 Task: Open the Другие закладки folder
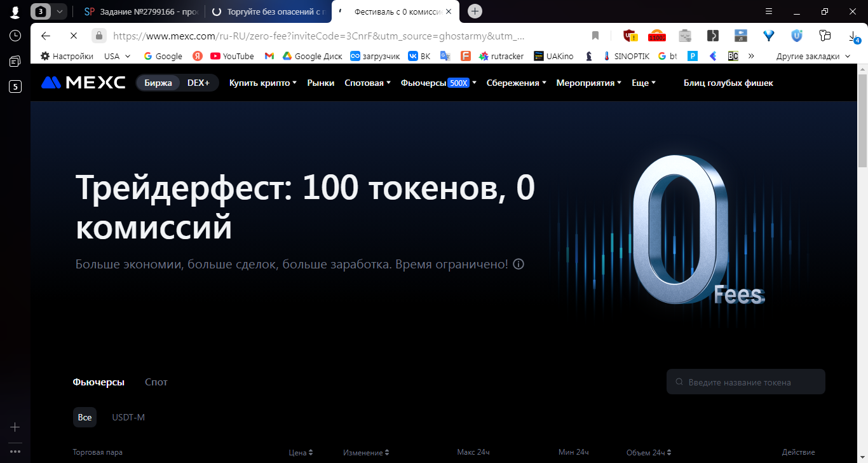[x=813, y=56]
